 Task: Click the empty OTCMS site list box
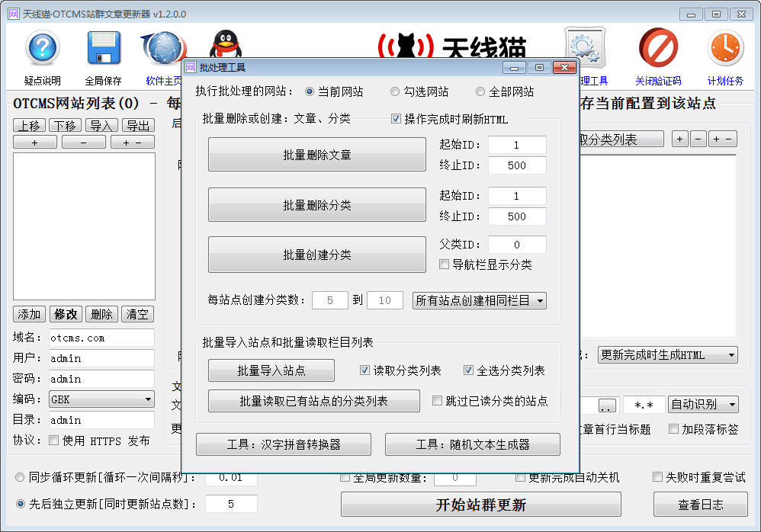tap(84, 226)
